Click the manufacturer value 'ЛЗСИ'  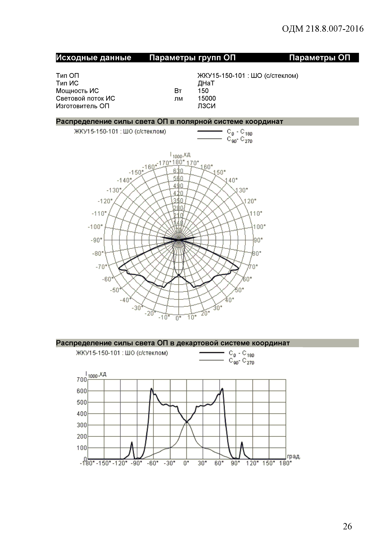[206, 106]
